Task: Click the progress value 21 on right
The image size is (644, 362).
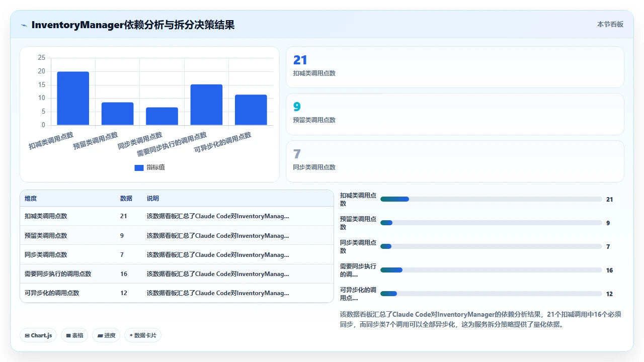Action: click(x=610, y=200)
